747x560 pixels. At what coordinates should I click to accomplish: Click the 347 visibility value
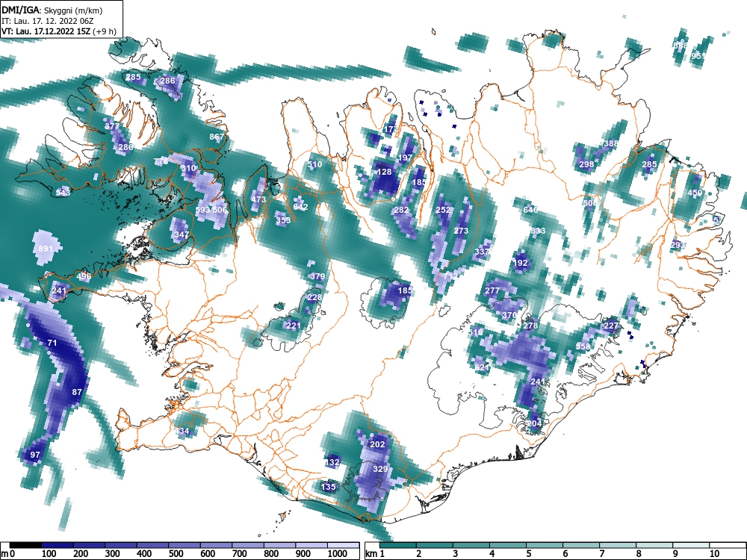pyautogui.click(x=181, y=234)
